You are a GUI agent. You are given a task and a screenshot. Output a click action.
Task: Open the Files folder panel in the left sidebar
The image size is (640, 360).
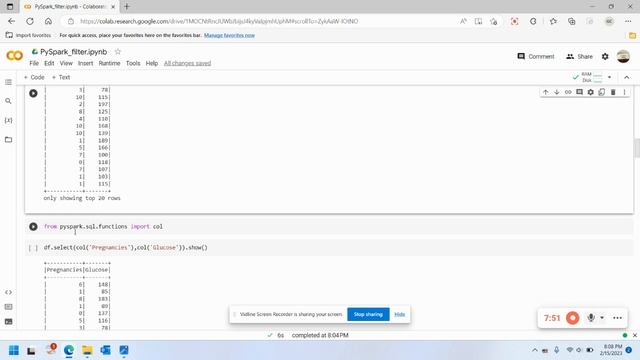(8, 140)
